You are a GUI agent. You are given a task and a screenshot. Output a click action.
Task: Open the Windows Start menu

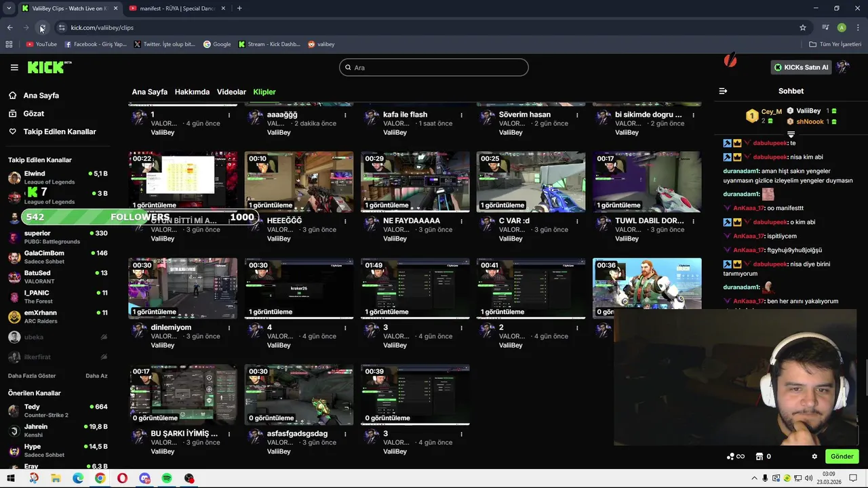[x=12, y=479]
